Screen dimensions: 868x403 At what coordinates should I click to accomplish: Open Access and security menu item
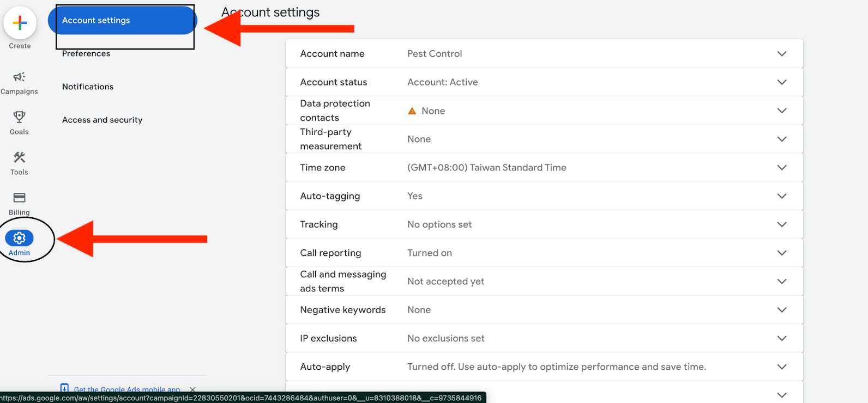tap(102, 120)
